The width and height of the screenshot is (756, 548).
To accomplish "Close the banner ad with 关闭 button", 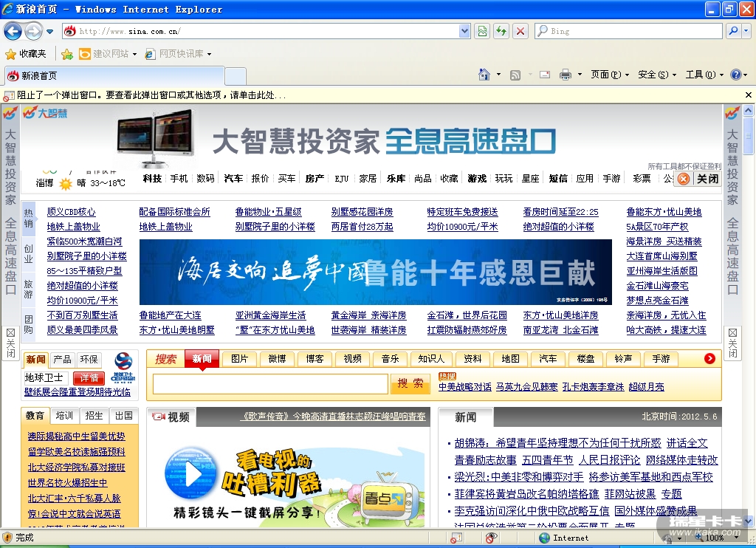I will click(x=698, y=179).
